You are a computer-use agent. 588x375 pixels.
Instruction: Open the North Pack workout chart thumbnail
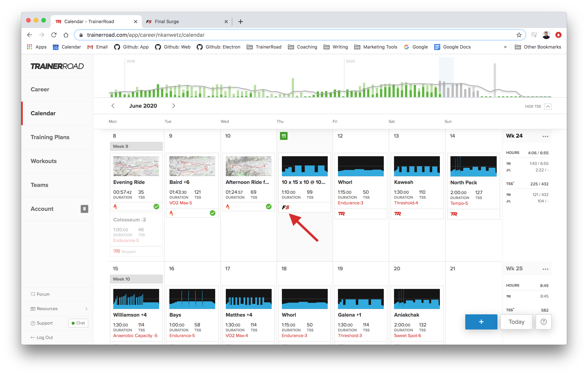pos(473,166)
